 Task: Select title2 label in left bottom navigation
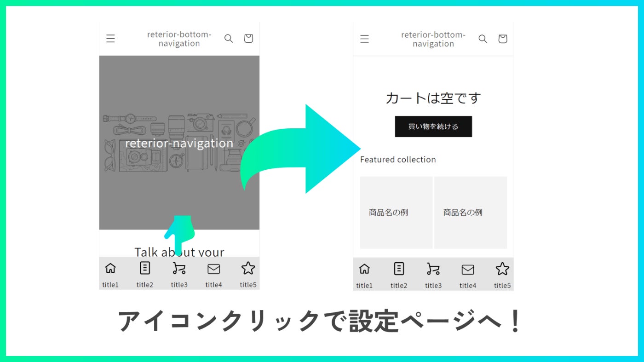tap(145, 285)
